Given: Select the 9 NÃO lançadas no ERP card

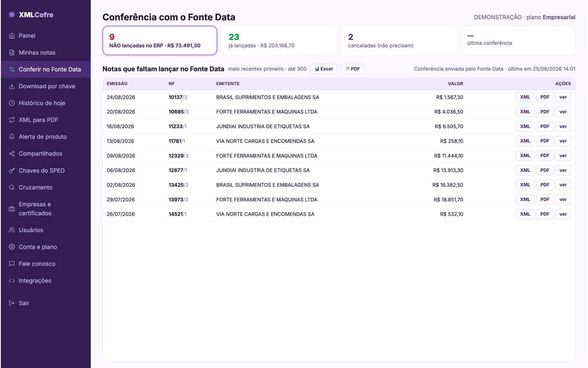Looking at the screenshot, I should 160,41.
